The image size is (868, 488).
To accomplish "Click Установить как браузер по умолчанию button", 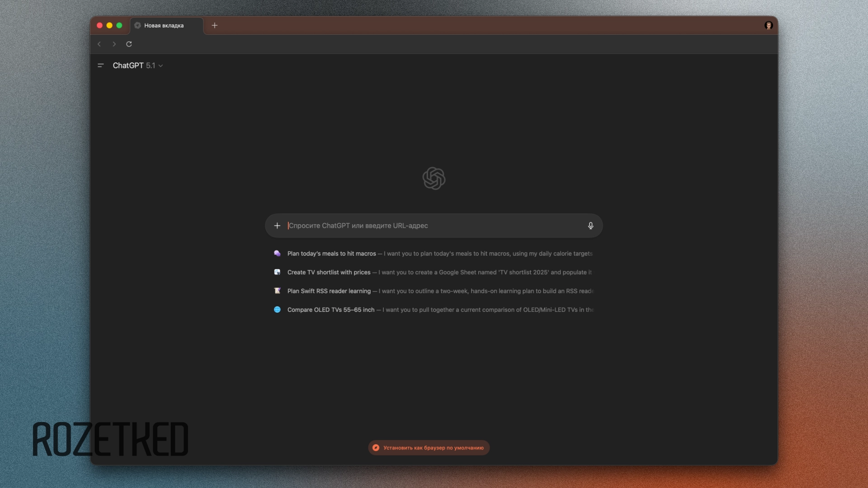I will [433, 448].
